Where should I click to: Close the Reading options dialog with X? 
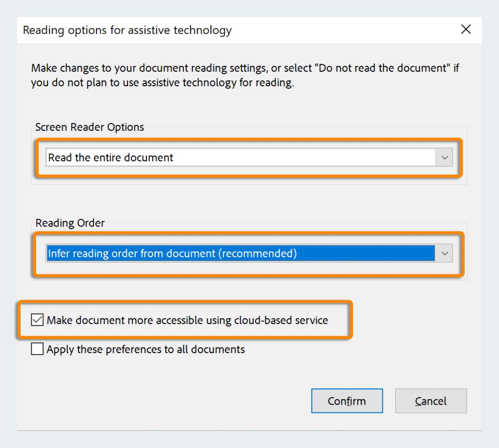pos(466,30)
